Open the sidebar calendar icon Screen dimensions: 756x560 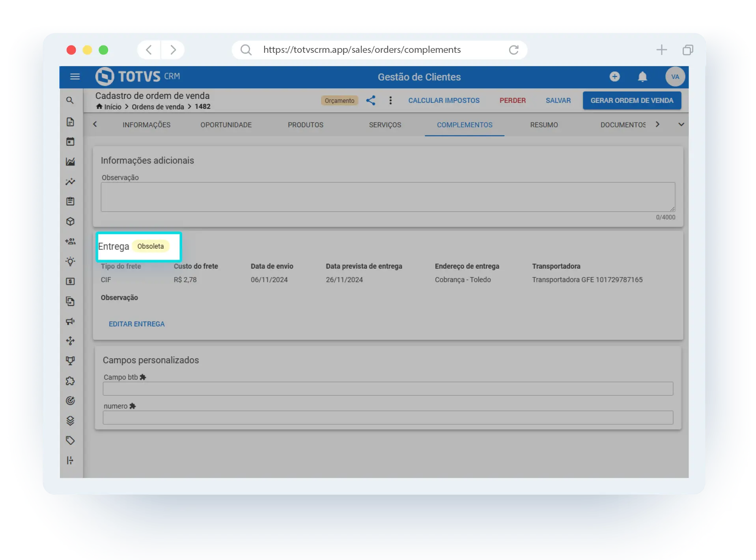point(70,141)
